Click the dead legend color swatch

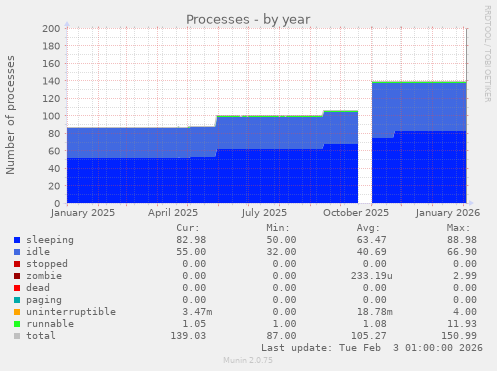click(17, 288)
